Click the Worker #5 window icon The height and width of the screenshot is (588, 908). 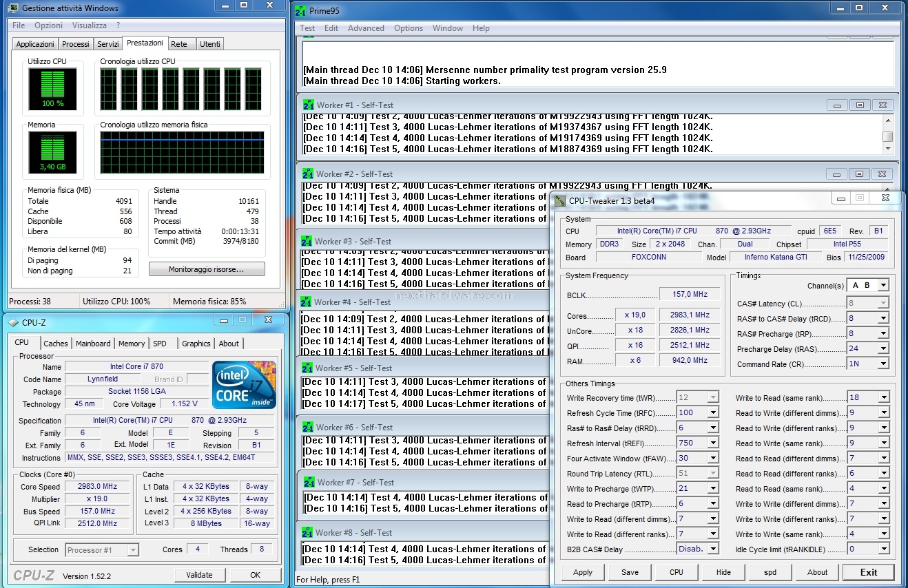pyautogui.click(x=308, y=368)
